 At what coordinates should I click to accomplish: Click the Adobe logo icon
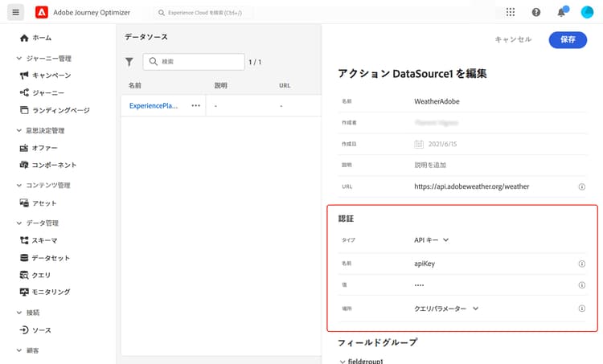click(x=42, y=12)
